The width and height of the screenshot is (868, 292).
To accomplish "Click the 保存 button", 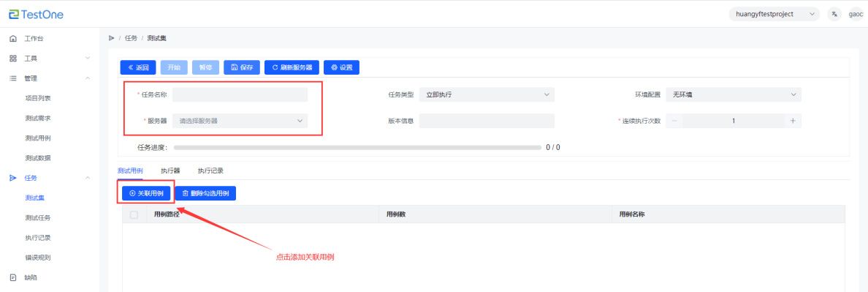I will [242, 67].
